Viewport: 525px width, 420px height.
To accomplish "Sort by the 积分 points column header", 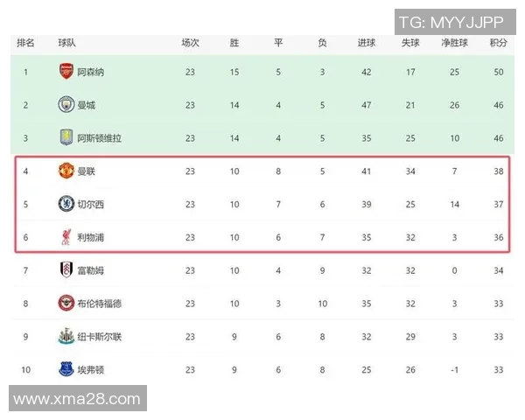I will click(499, 43).
